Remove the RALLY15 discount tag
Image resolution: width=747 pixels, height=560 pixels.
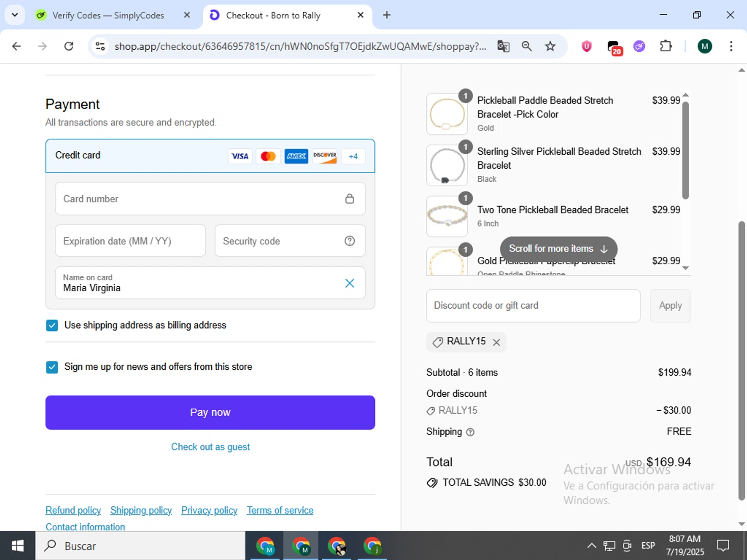[496, 342]
